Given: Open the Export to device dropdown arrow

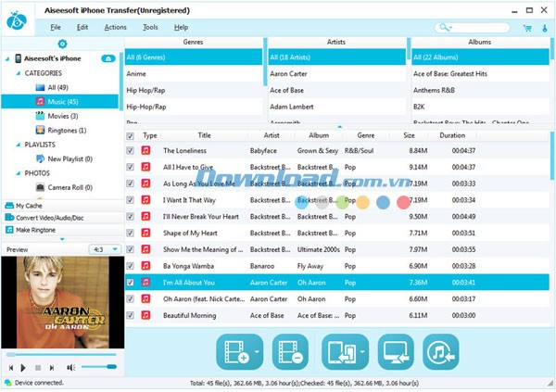Looking at the screenshot, I should coord(362,352).
